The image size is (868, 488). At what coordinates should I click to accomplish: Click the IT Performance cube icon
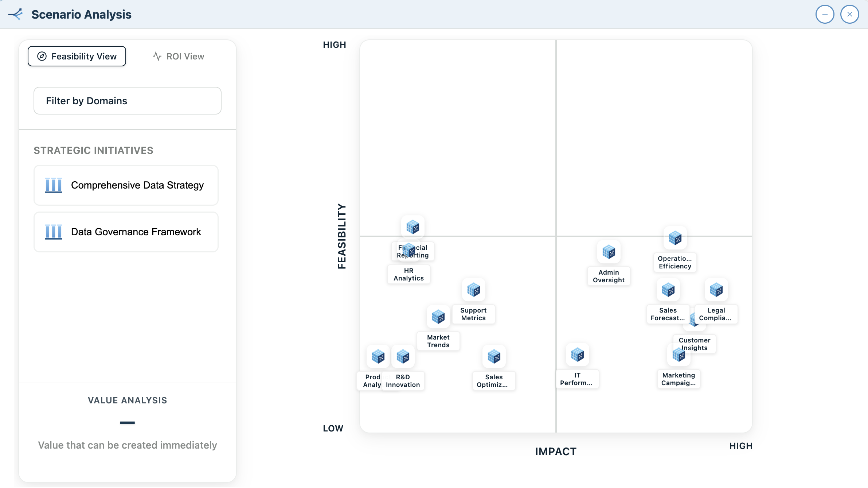[x=577, y=355]
